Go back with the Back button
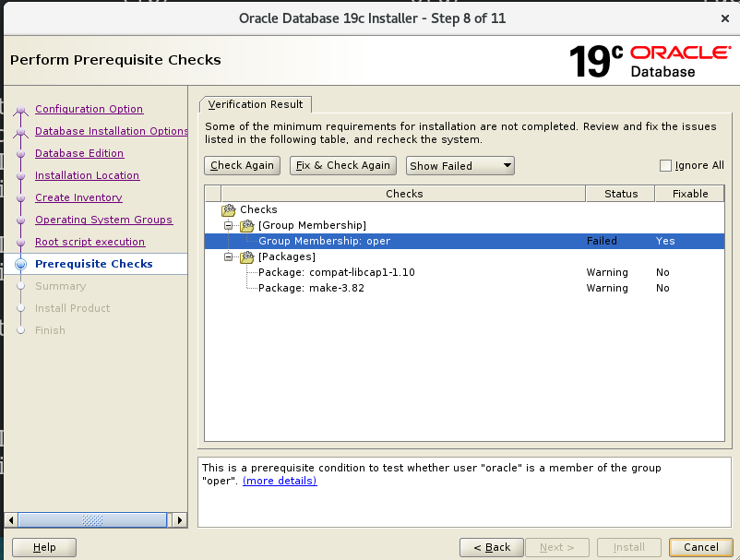 click(x=492, y=547)
